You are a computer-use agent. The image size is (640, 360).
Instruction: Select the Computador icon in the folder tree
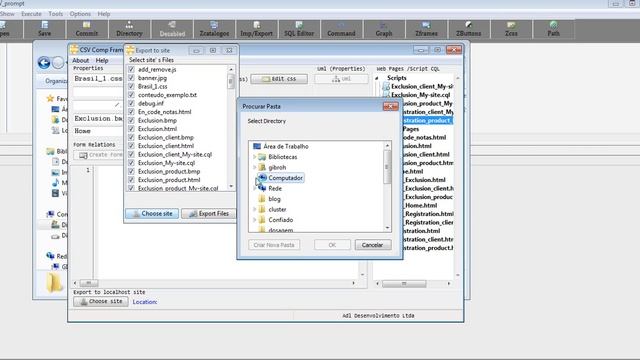coord(262,178)
